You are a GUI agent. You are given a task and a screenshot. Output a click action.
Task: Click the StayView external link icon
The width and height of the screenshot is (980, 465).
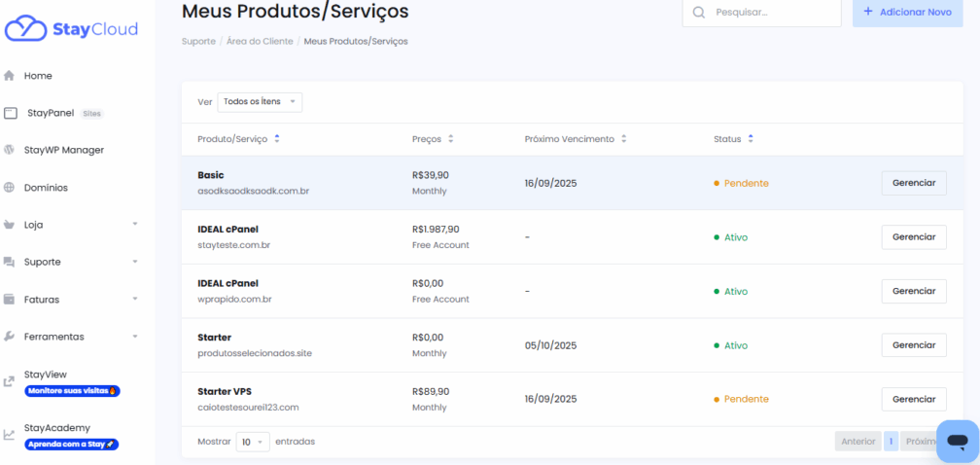pos(10,381)
